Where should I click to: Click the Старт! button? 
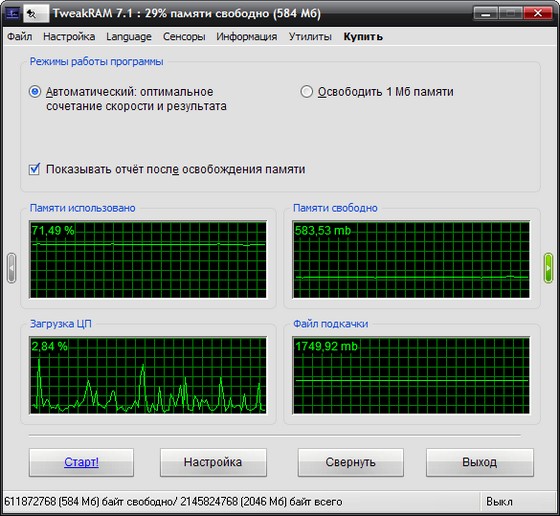click(x=81, y=462)
